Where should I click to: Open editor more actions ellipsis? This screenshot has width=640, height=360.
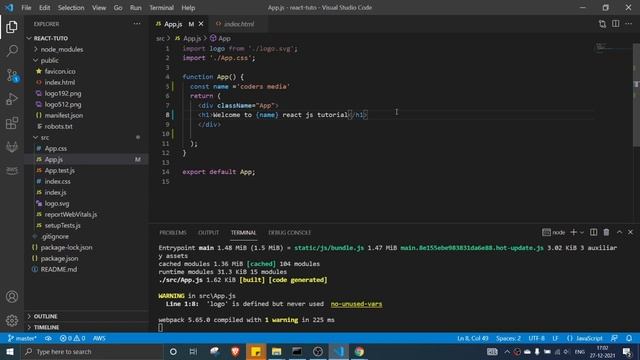pyautogui.click(x=629, y=24)
